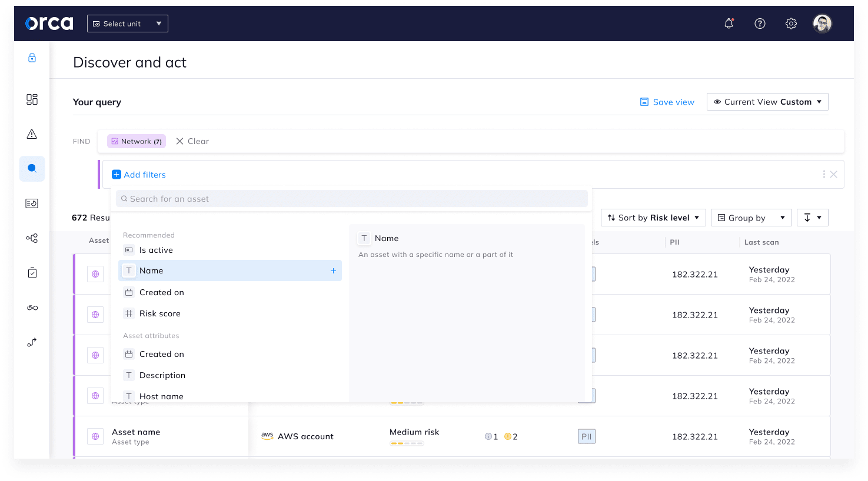Image resolution: width=868 pixels, height=481 pixels.
Task: Open the dashboard icon in sidebar
Action: 32,99
